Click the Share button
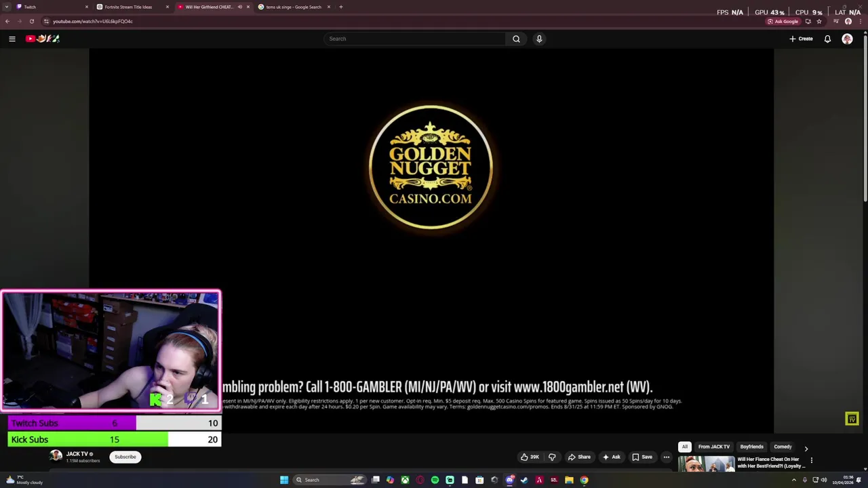Image resolution: width=868 pixels, height=488 pixels. click(x=579, y=457)
